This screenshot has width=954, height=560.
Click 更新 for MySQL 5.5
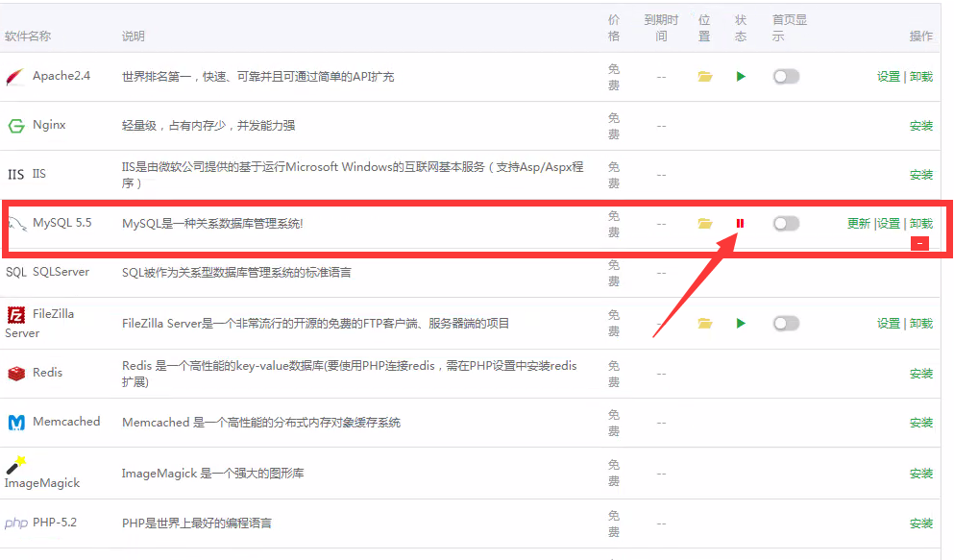point(859,224)
